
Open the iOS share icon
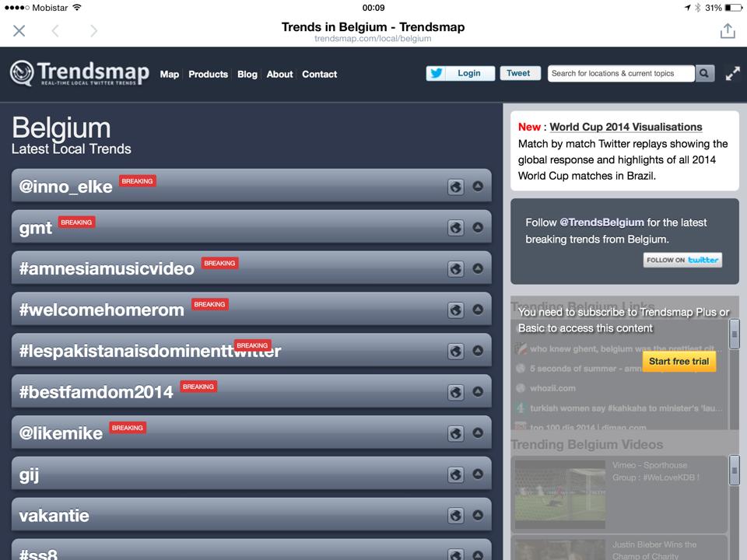[728, 31]
